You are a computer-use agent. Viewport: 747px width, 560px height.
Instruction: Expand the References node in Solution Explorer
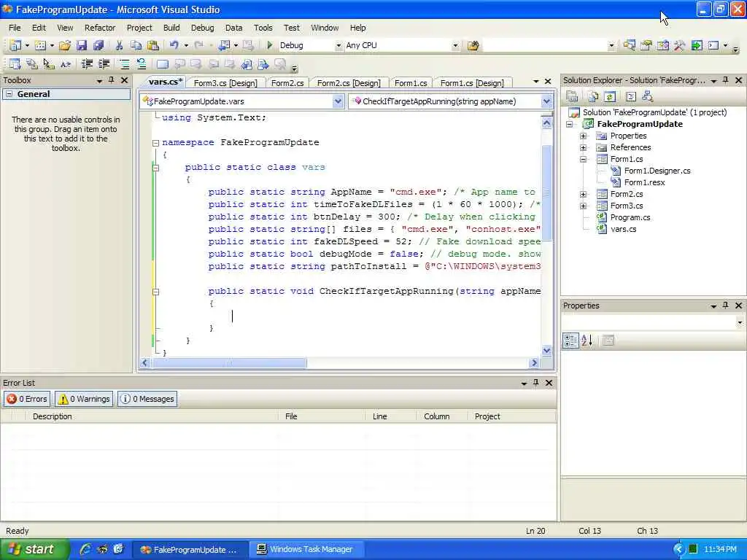tap(583, 147)
